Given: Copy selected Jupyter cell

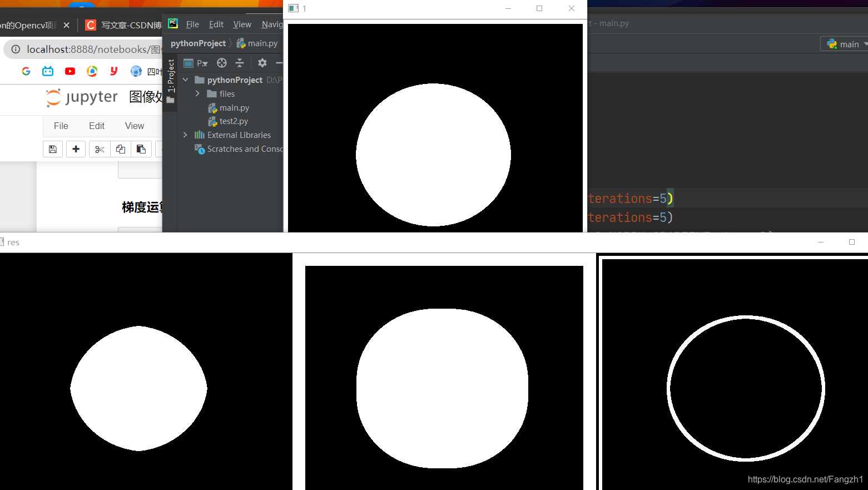Looking at the screenshot, I should point(120,149).
